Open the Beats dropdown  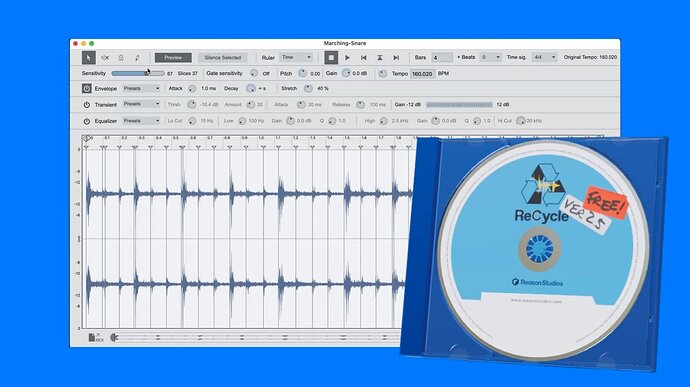pos(490,57)
